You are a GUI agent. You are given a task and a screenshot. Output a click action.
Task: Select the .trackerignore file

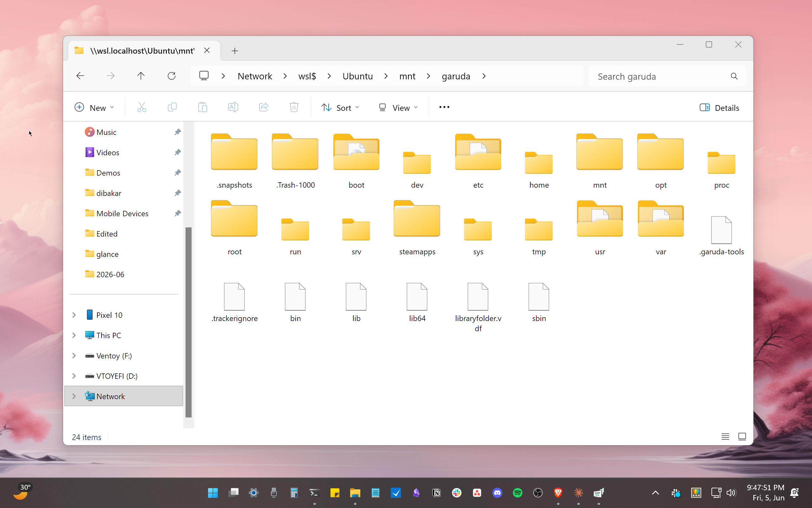tap(234, 302)
